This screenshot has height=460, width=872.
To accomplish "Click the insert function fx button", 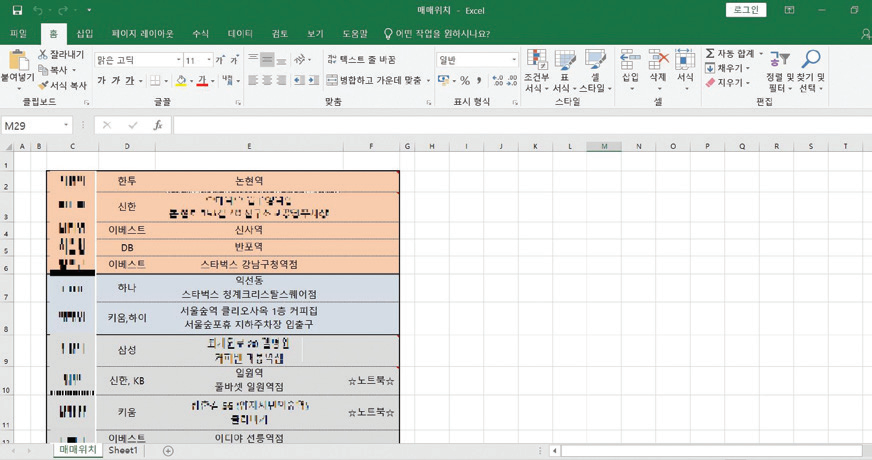I will pyautogui.click(x=158, y=126).
